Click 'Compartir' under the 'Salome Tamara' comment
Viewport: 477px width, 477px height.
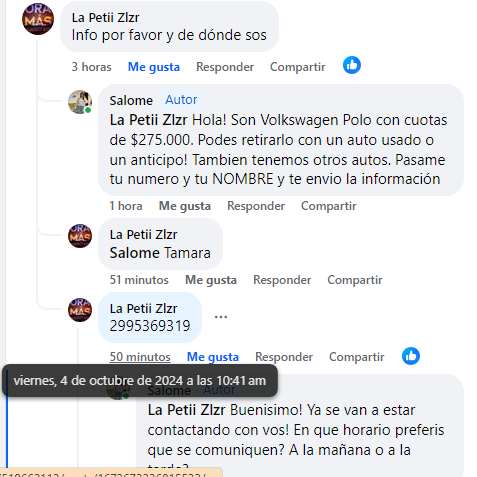(355, 280)
